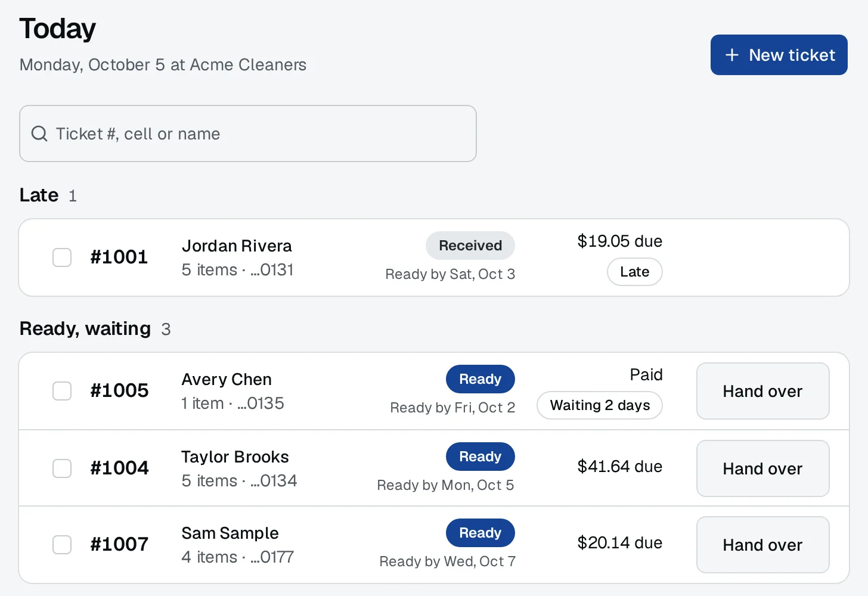
Task: Open ticket number #1007
Action: pos(119,544)
